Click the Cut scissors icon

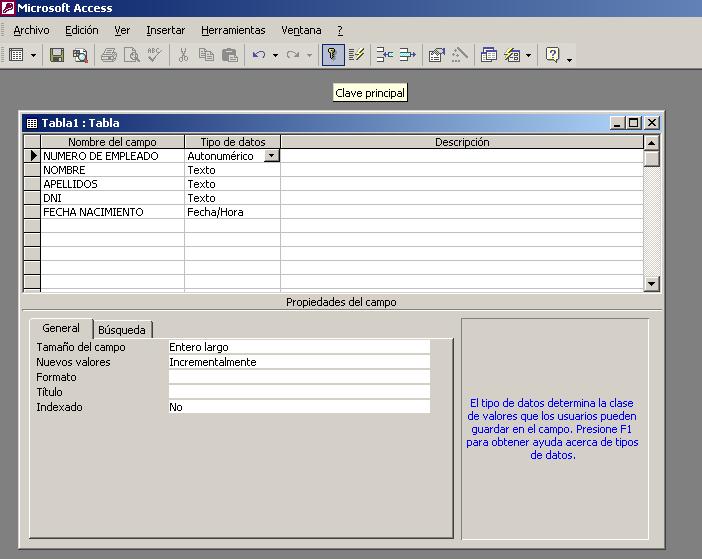183,55
